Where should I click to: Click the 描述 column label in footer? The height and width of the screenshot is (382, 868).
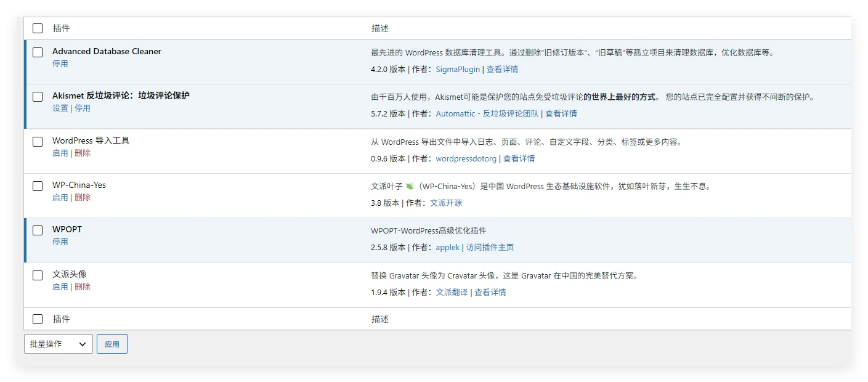(380, 319)
